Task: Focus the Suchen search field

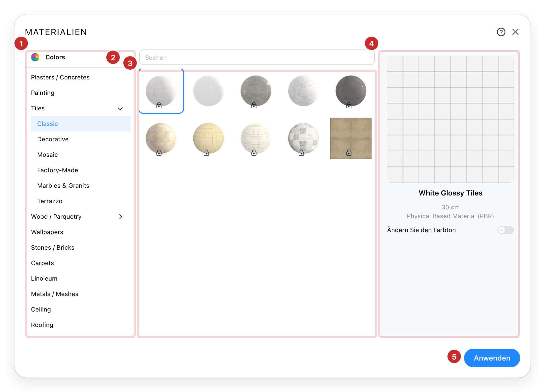Action: coord(257,58)
